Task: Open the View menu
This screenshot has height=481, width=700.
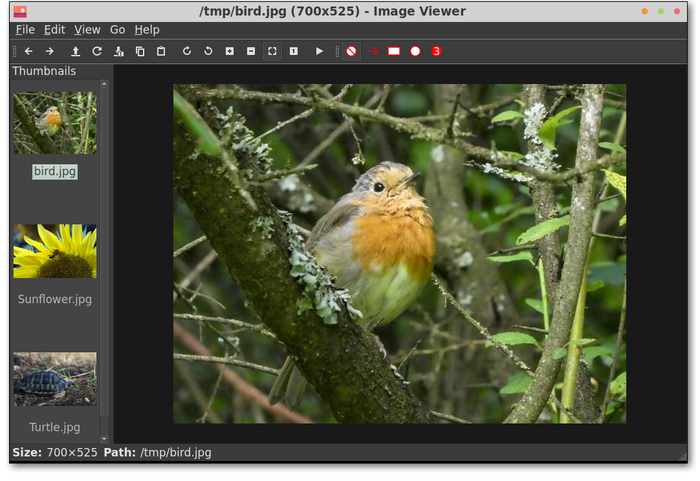Action: 87,30
